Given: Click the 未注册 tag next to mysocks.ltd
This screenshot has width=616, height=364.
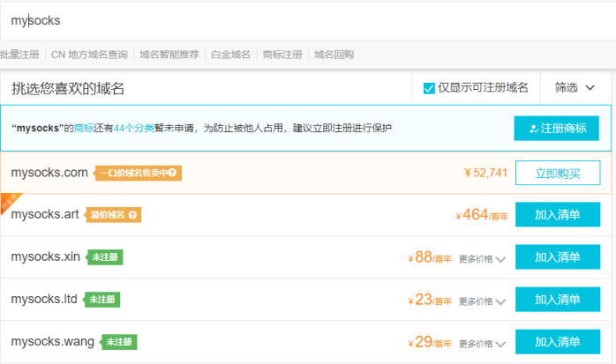Looking at the screenshot, I should click(101, 300).
